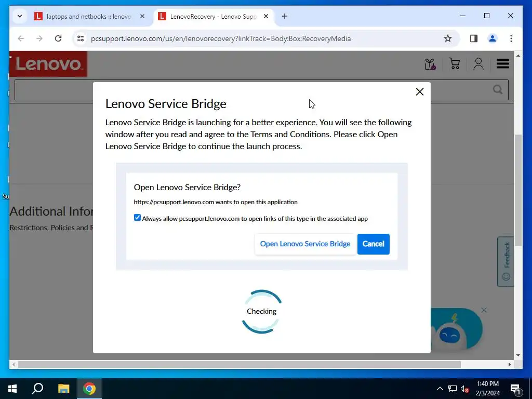The height and width of the screenshot is (399, 532).
Task: Open a new browser tab
Action: pos(284,16)
